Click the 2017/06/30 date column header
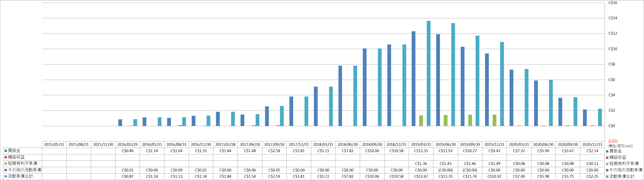Screen dimensions: 644x180 tap(250, 145)
